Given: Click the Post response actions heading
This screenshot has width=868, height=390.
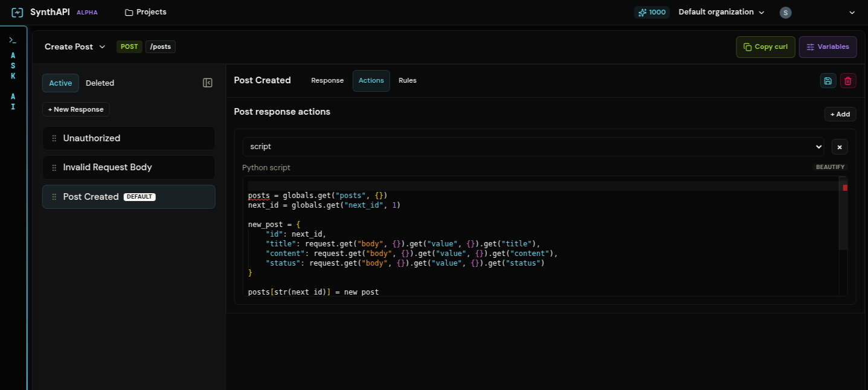Looking at the screenshot, I should click(x=282, y=112).
